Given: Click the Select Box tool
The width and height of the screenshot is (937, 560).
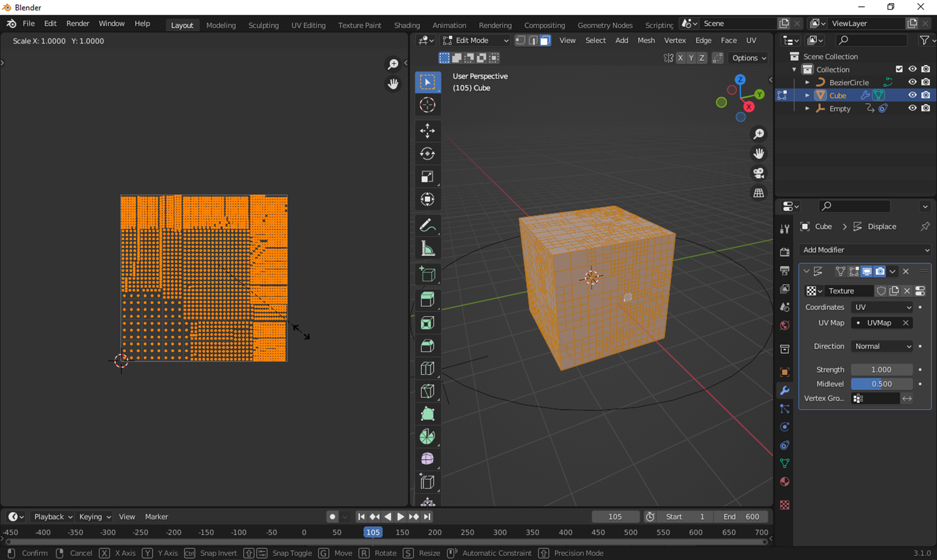Looking at the screenshot, I should click(427, 82).
